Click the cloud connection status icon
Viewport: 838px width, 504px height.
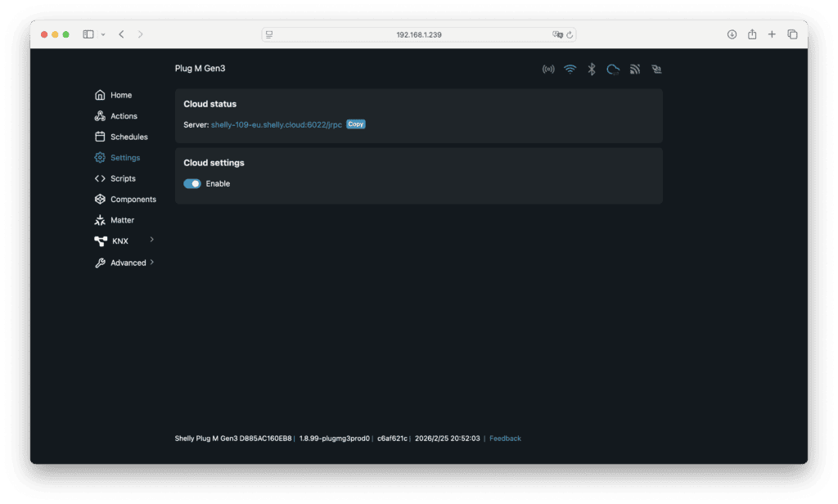(x=612, y=70)
